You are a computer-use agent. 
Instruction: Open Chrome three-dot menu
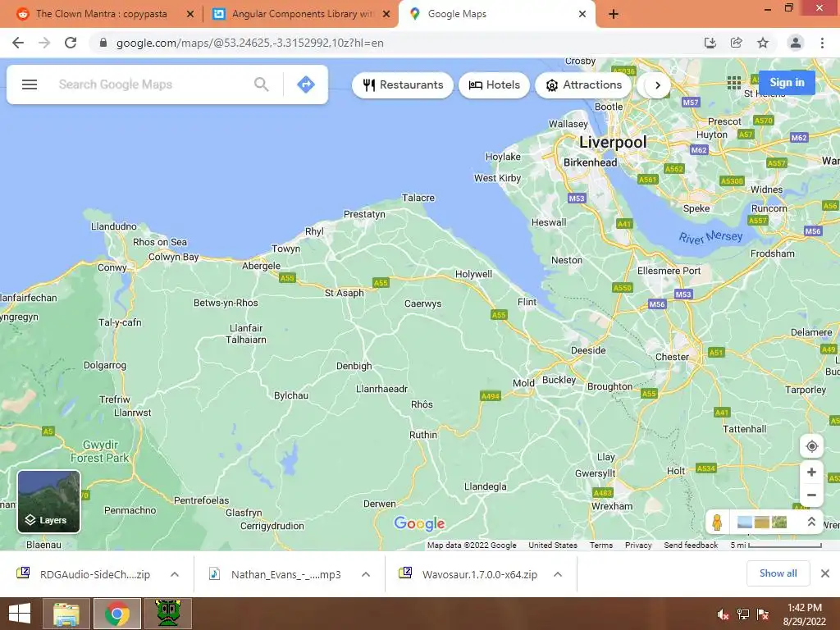(822, 43)
